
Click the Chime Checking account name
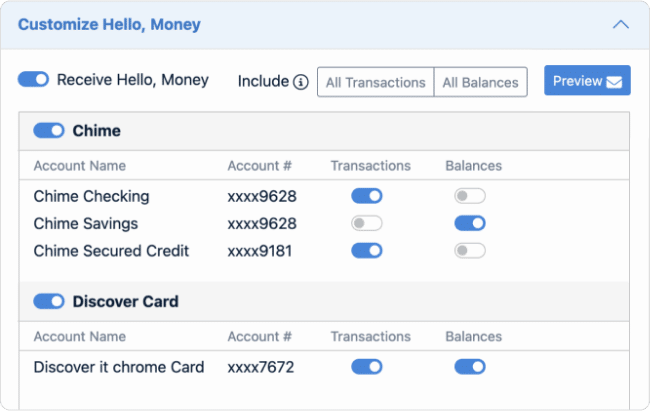91,196
